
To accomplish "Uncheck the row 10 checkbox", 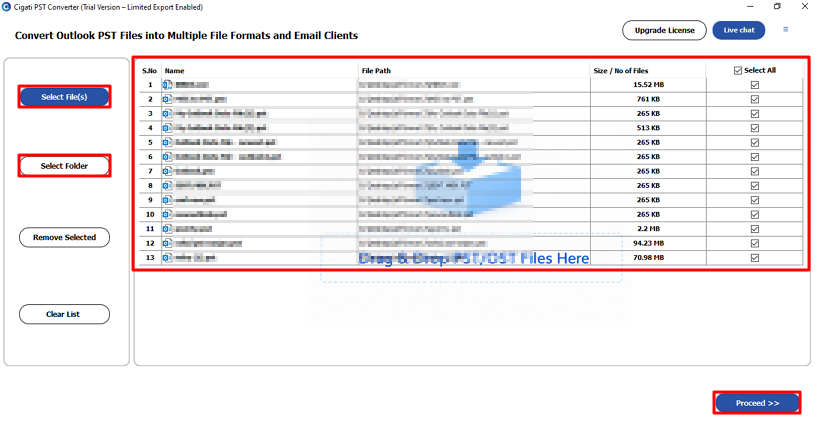I will pos(755,214).
